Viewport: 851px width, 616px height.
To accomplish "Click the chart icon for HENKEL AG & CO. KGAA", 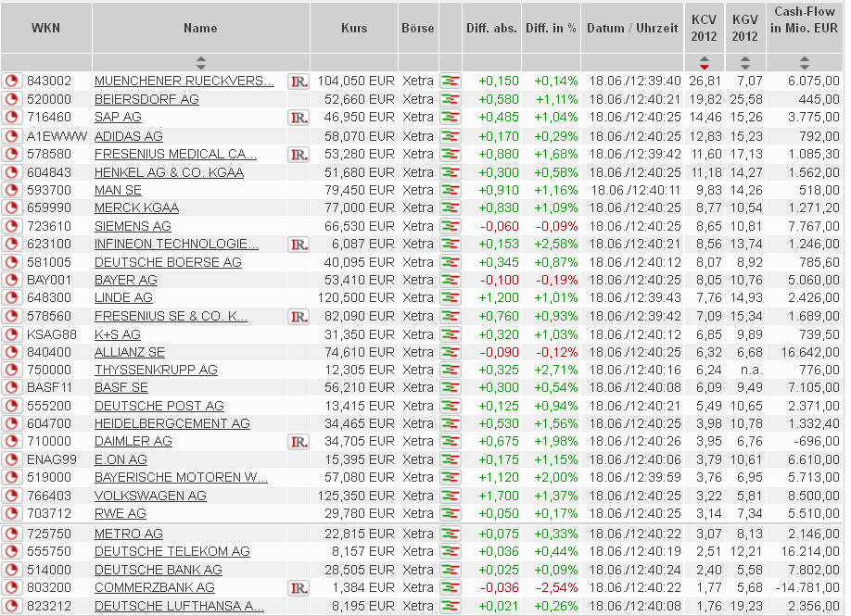I will point(11,172).
